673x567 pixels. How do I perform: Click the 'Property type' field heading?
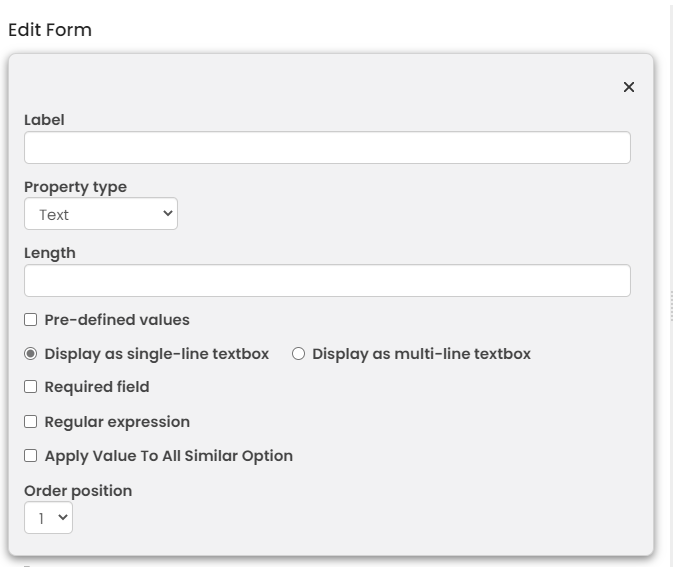tap(75, 187)
